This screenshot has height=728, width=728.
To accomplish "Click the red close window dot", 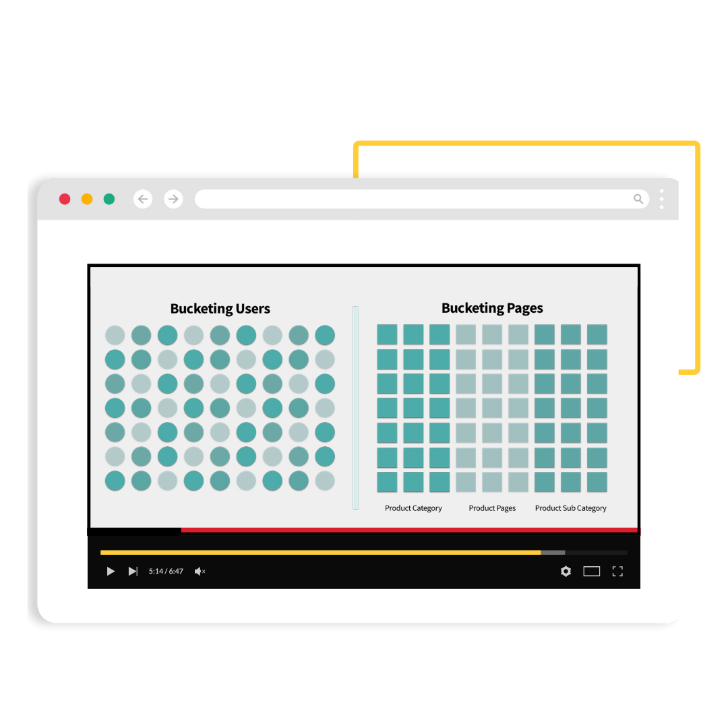I will coord(65,199).
